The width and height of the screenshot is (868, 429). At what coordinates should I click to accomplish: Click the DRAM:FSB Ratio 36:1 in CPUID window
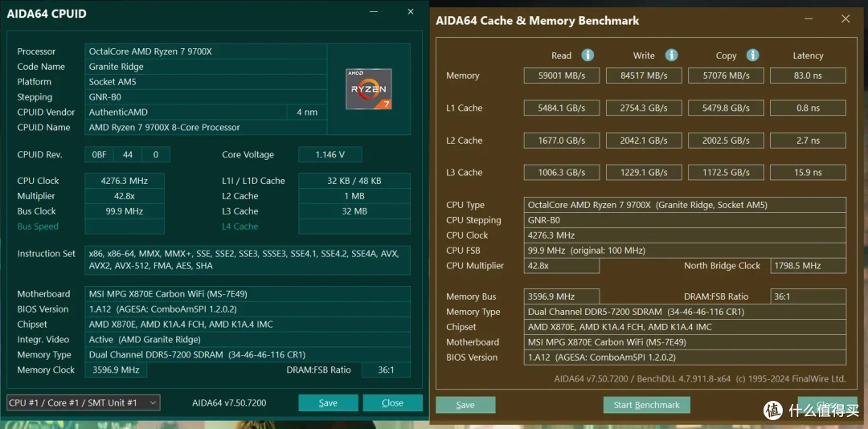(x=386, y=370)
